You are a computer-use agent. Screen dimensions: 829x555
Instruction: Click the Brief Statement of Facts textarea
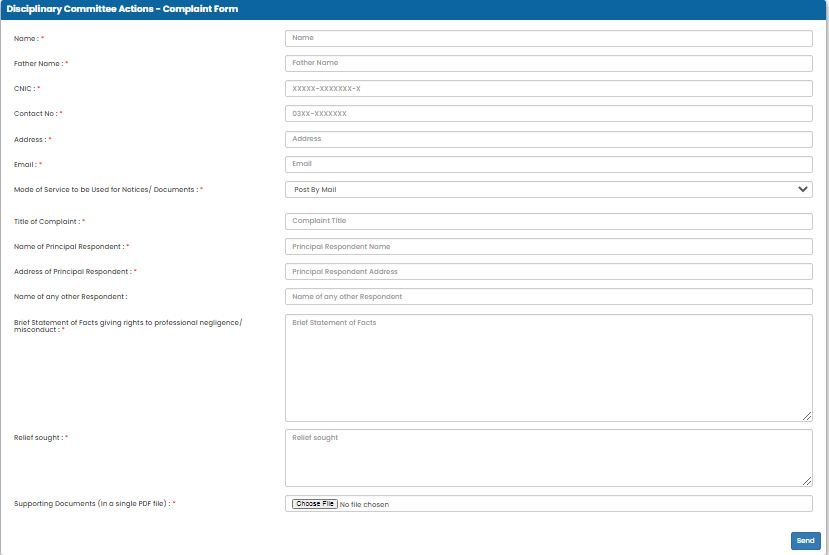tap(548, 368)
